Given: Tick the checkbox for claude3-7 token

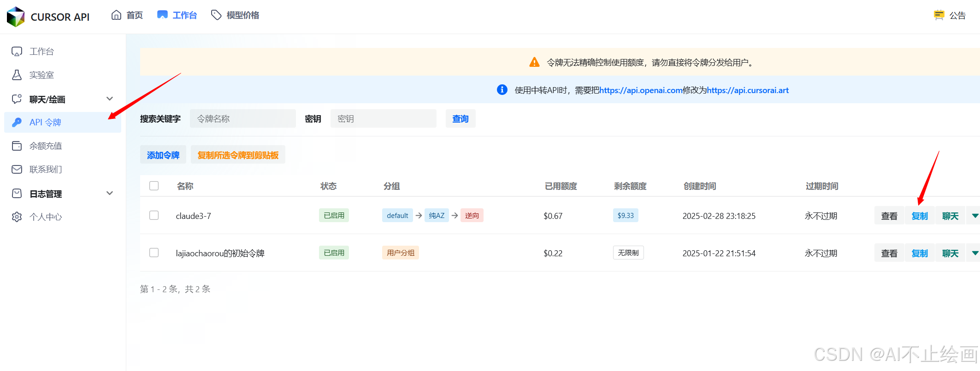Looking at the screenshot, I should click(x=154, y=215).
